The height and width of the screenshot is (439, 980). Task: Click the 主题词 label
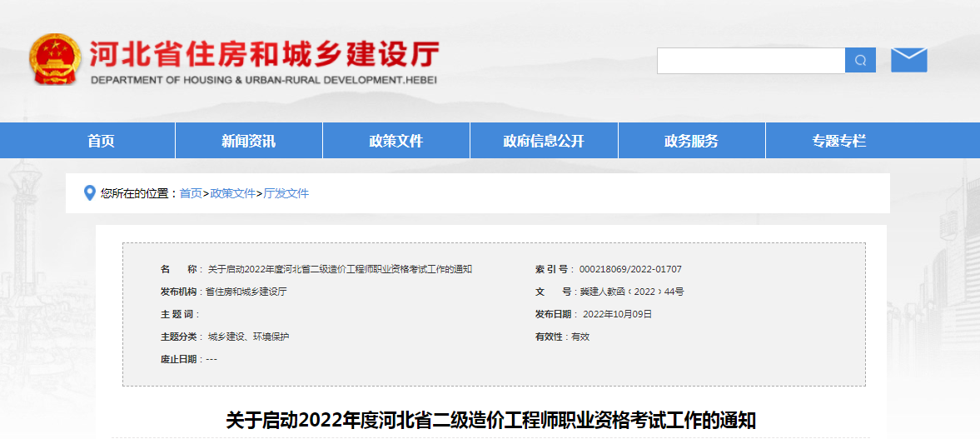pyautogui.click(x=177, y=315)
